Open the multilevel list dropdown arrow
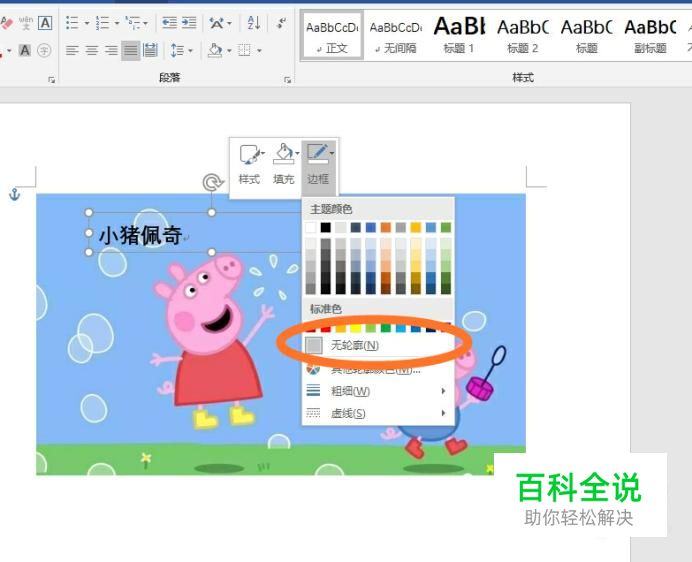Viewport: 692px width, 562px height. 146,23
